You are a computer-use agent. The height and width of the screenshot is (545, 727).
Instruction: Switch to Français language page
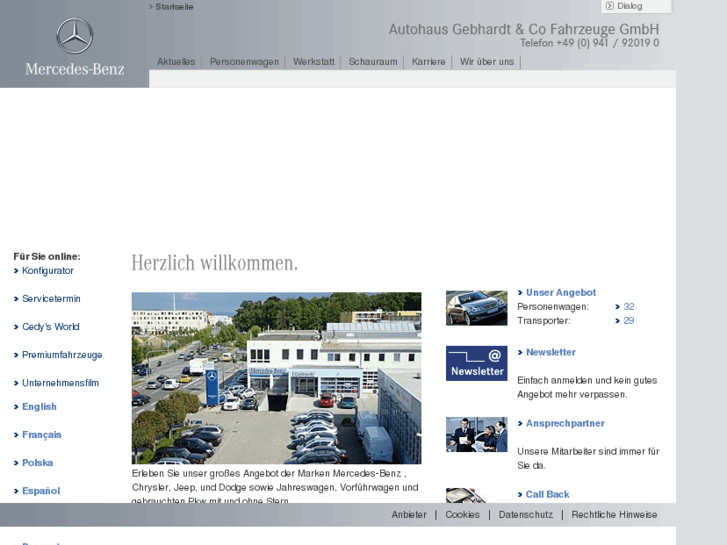[42, 435]
